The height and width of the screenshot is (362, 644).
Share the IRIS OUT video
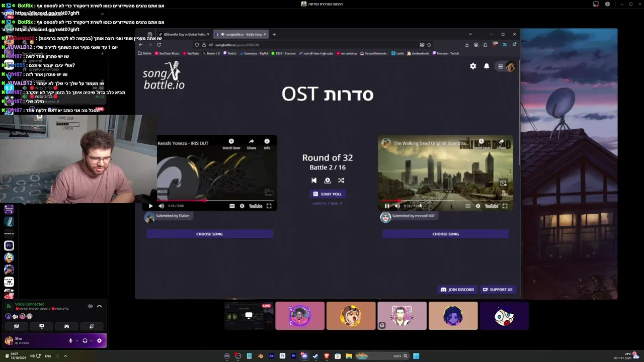click(x=251, y=144)
